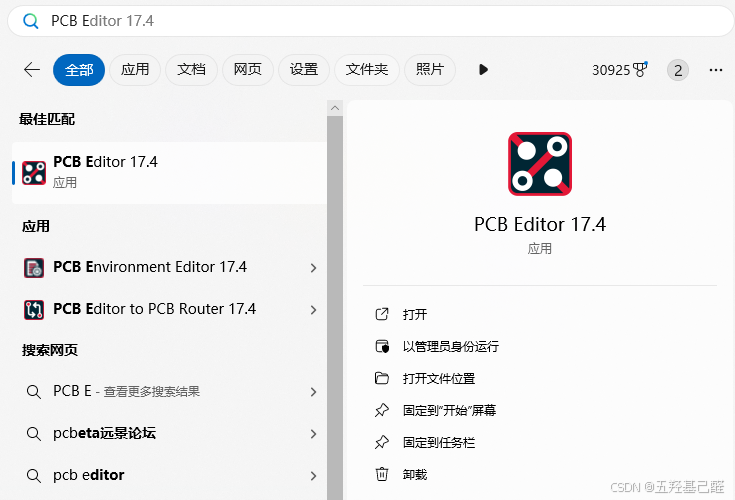735x500 pixels.
Task: Click the rewards trophy icon next to 30925
Action: 640,70
